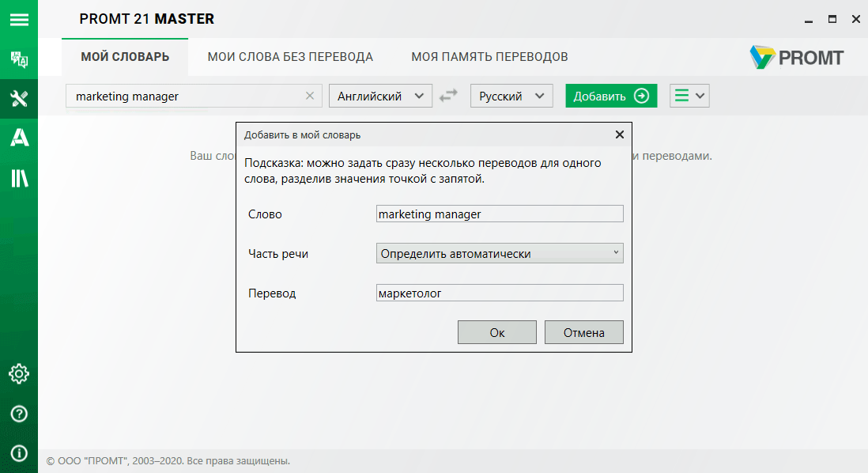Screen dimensions: 868x473
Task: Switch to the "МОИ СЛОВА БЕЗ ПЕРЕВОДА" tab
Action: (x=290, y=57)
